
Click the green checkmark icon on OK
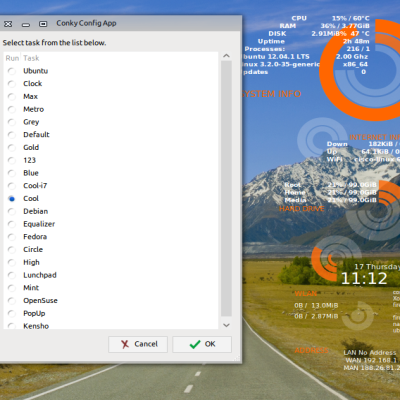195,344
